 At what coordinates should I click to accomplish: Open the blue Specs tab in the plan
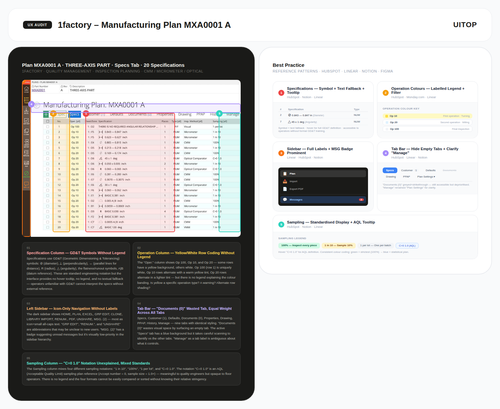coord(75,115)
